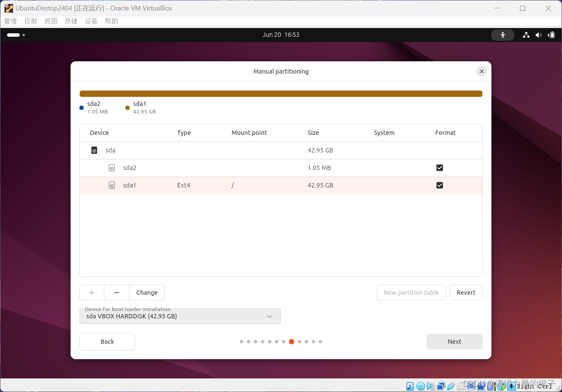Click the orange current step dot
The height and width of the screenshot is (392, 562).
(x=292, y=342)
